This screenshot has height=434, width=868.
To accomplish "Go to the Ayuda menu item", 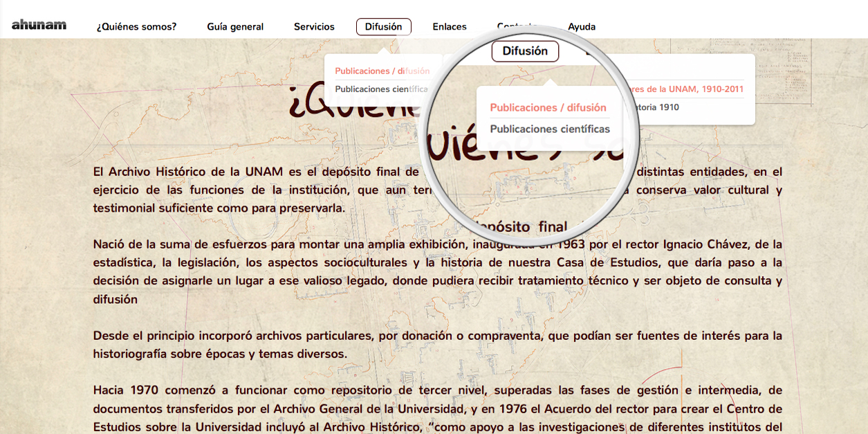I will pos(582,27).
